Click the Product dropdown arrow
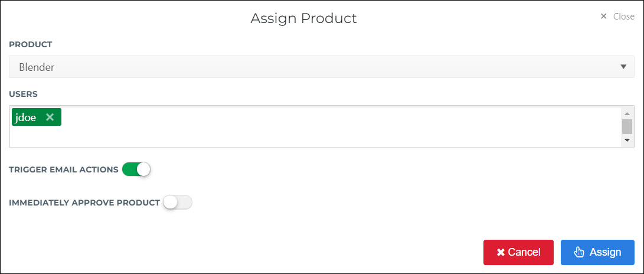Screen dimensions: 644x274 [x=623, y=67]
